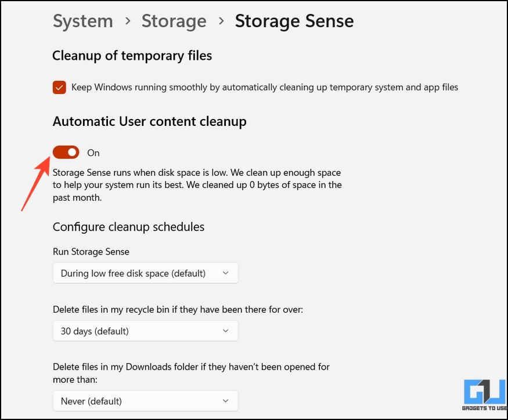This screenshot has height=420, width=508.
Task: Click chevron on 30 days dropdown
Action: (225, 331)
